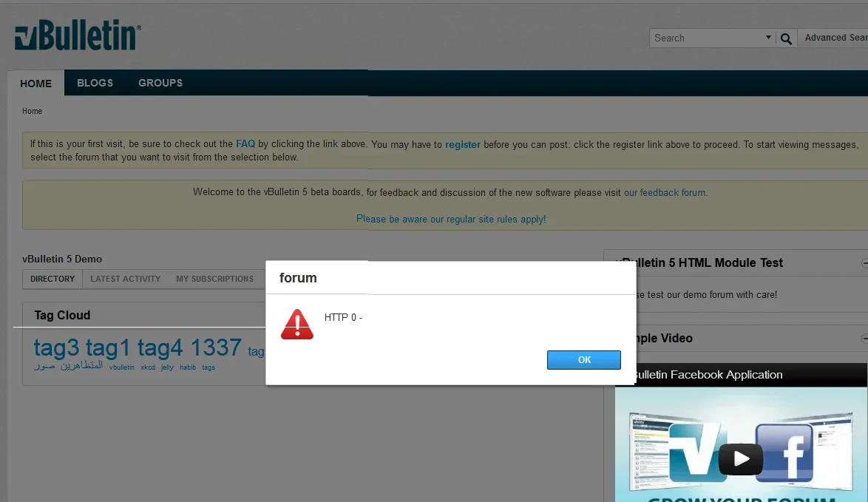Select the DIRECTORY tab

pyautogui.click(x=52, y=279)
